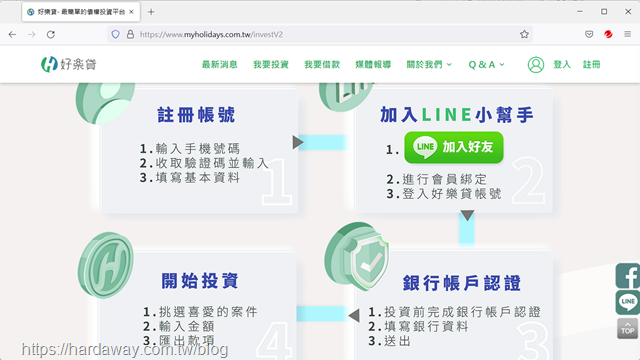Click the text 輸入金額

(x=187, y=327)
